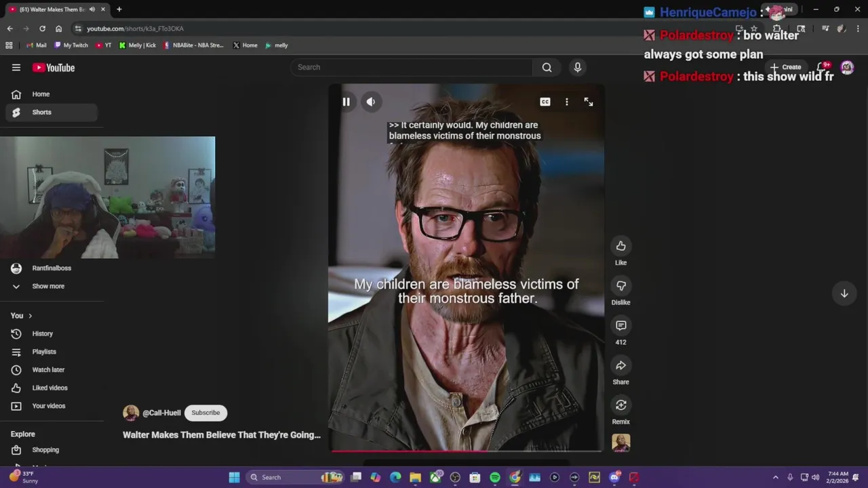Image resolution: width=868 pixels, height=488 pixels.
Task: Open the Windows Start menu
Action: click(234, 477)
